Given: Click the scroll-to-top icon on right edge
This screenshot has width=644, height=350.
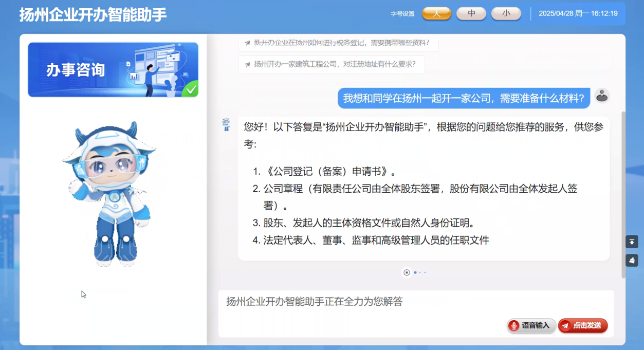Looking at the screenshot, I should (x=631, y=242).
